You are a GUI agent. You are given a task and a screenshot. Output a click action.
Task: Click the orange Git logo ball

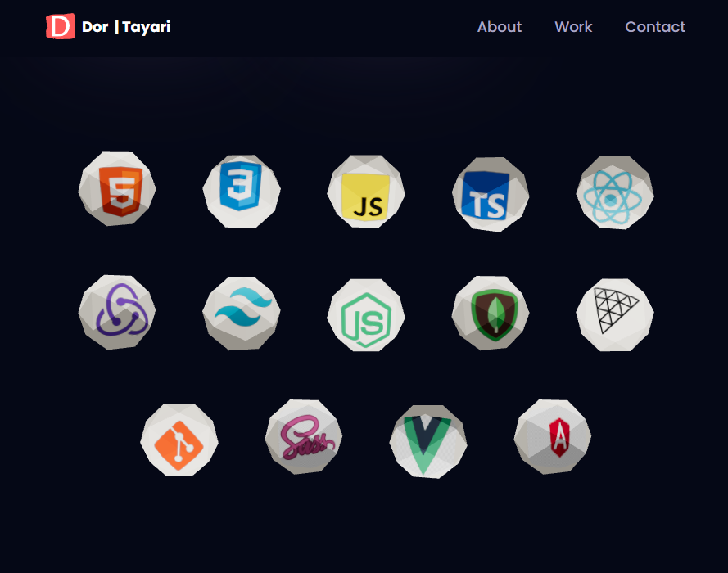179,440
